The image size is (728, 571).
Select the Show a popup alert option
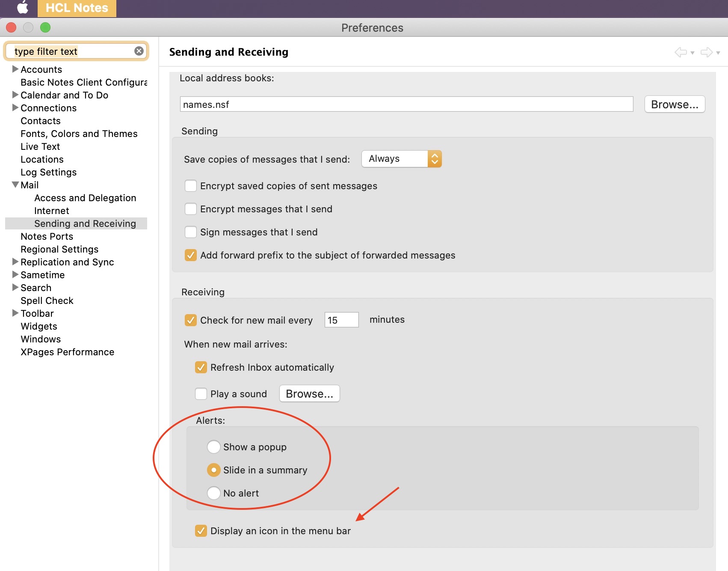tap(214, 447)
